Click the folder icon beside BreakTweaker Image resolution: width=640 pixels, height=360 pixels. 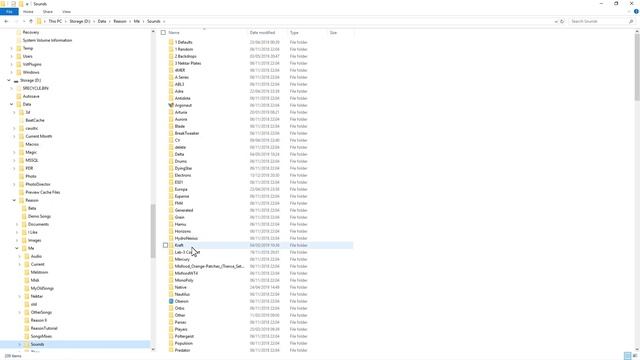(171, 133)
